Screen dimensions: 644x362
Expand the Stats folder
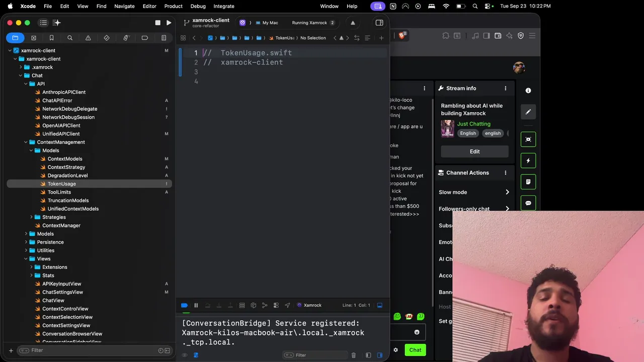pos(32,276)
